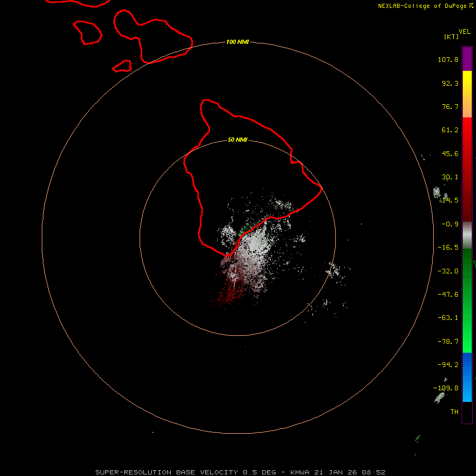The height and width of the screenshot is (476, 476).
Task: Select the -47.6 legend value
Action: 448,295
